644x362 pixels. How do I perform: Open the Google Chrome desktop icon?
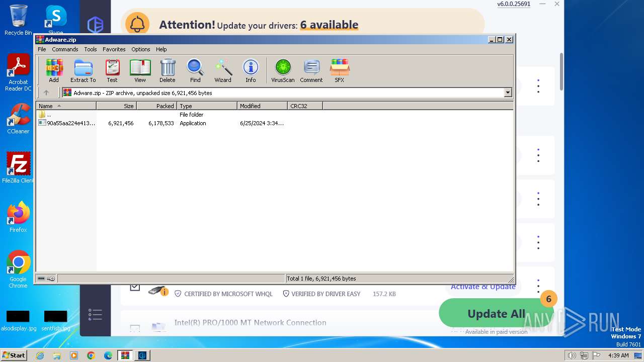(x=18, y=269)
